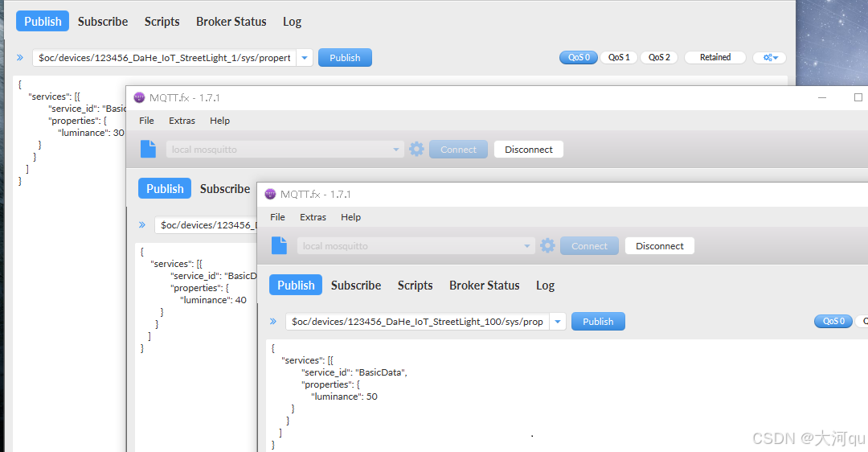Click blue Publish button next to StreetLight_100 topic
The width and height of the screenshot is (868, 452).
pos(598,321)
